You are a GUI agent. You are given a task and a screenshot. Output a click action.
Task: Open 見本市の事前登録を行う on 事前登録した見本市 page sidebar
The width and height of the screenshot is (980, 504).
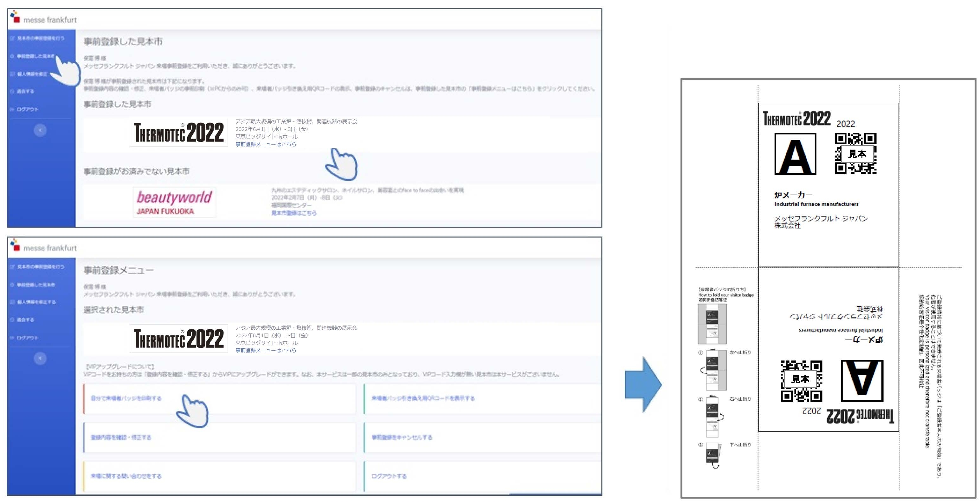point(38,38)
